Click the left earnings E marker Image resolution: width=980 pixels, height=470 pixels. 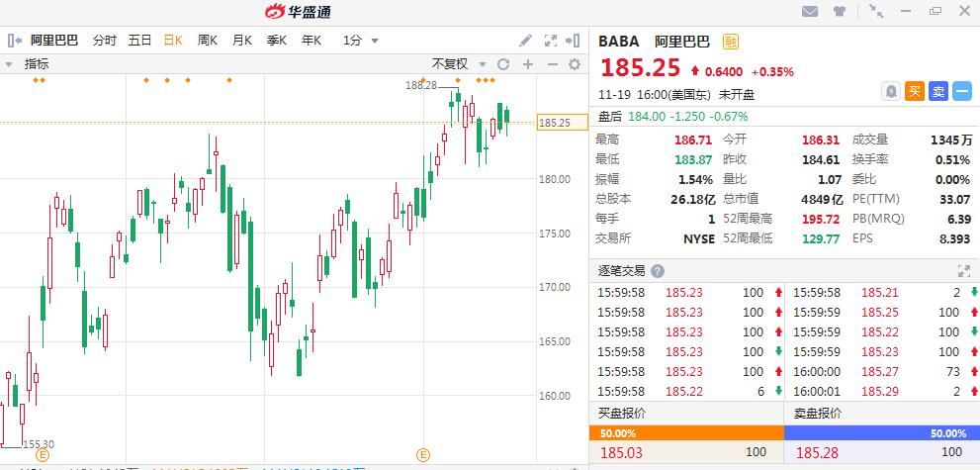coord(43,454)
